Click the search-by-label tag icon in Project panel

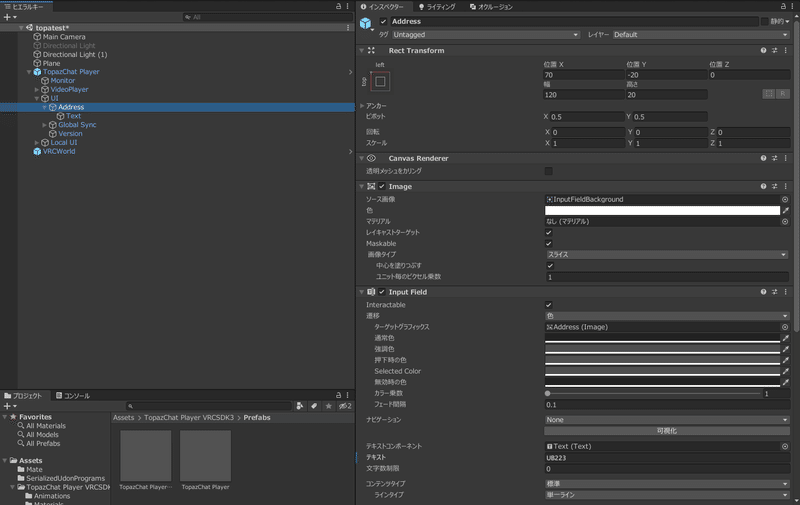(x=313, y=406)
